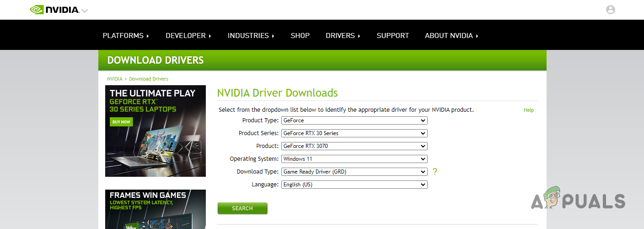Open the Product dropdown showing RTX 3070
This screenshot has height=229, width=644.
354,146
